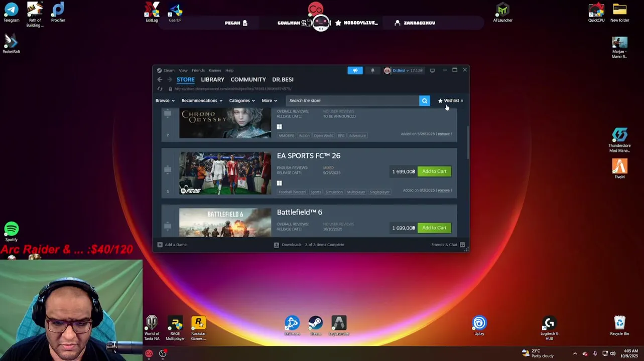Click the drag handle on Battlefield 6 row
The height and width of the screenshot is (361, 644).
coord(168,226)
